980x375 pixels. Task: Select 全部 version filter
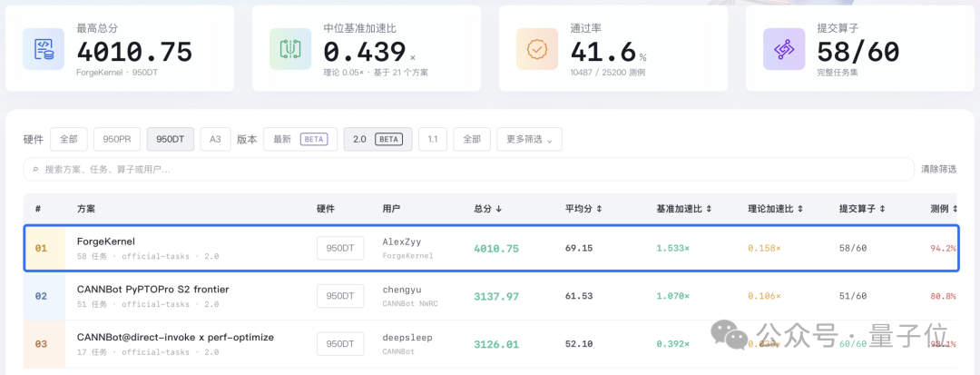(472, 139)
